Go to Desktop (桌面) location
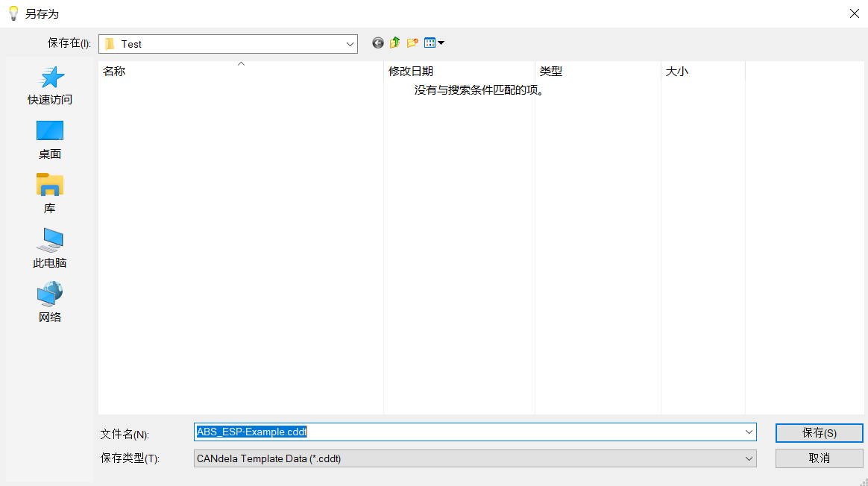The width and height of the screenshot is (868, 486). [50, 140]
